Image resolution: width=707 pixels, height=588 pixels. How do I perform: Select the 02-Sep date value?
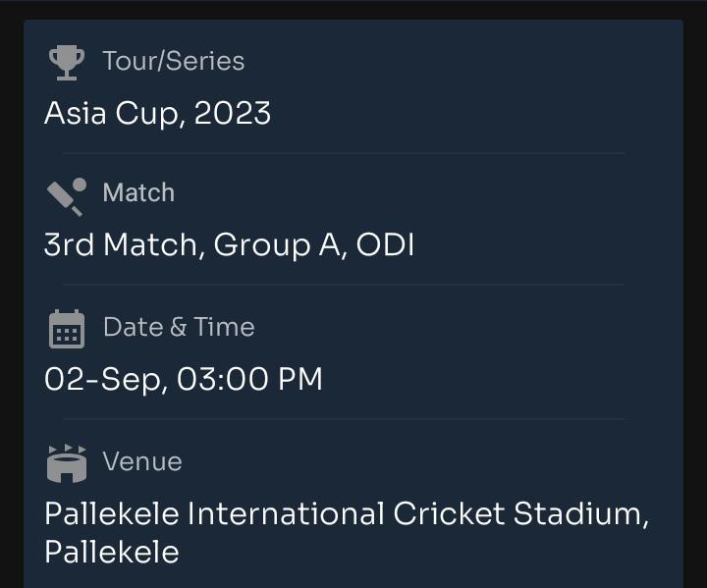coord(104,380)
